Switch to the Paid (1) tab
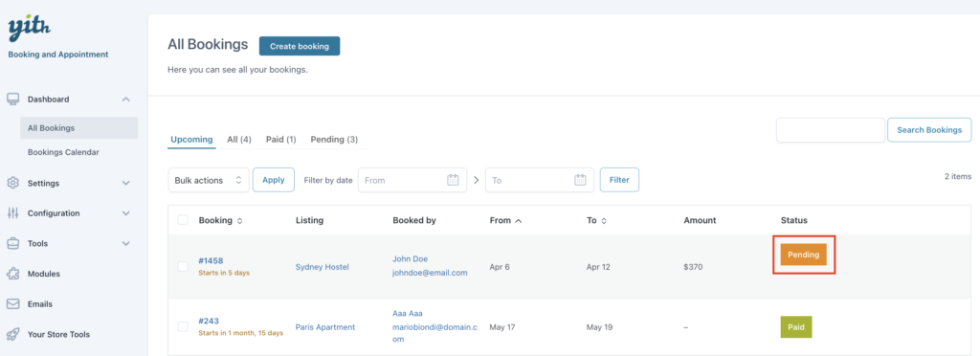This screenshot has width=980, height=356. pyautogui.click(x=280, y=140)
